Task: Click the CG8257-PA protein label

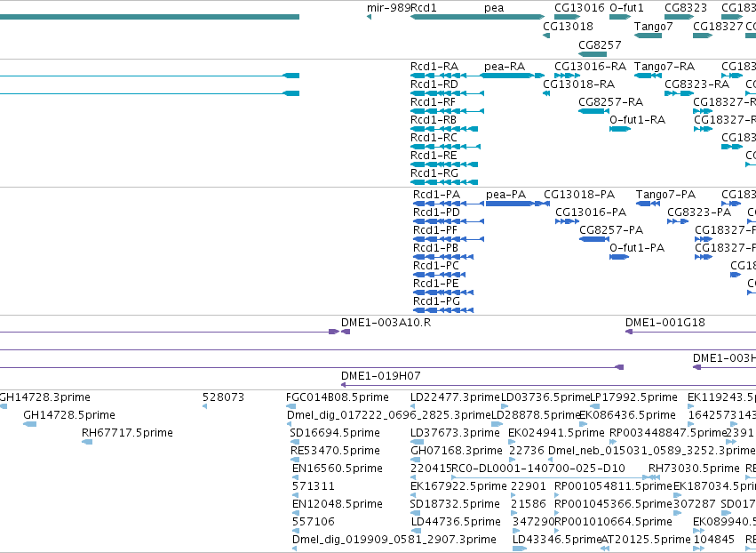Action: [x=611, y=230]
